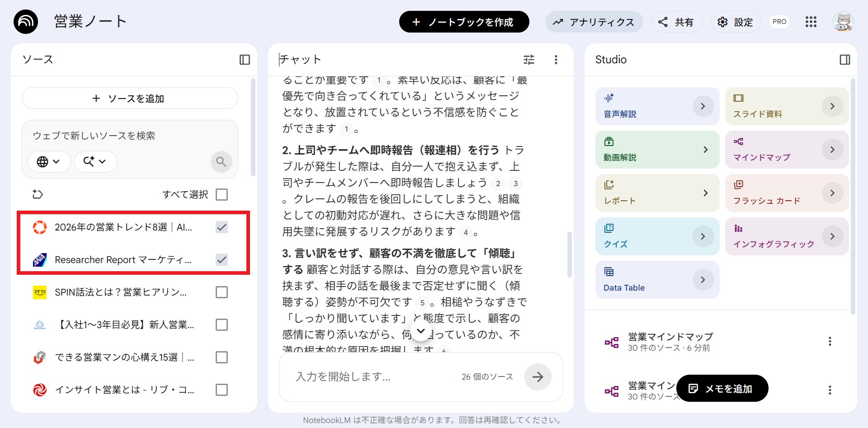
Task: Click the SPIN話法 source icon
Action: coord(40,292)
